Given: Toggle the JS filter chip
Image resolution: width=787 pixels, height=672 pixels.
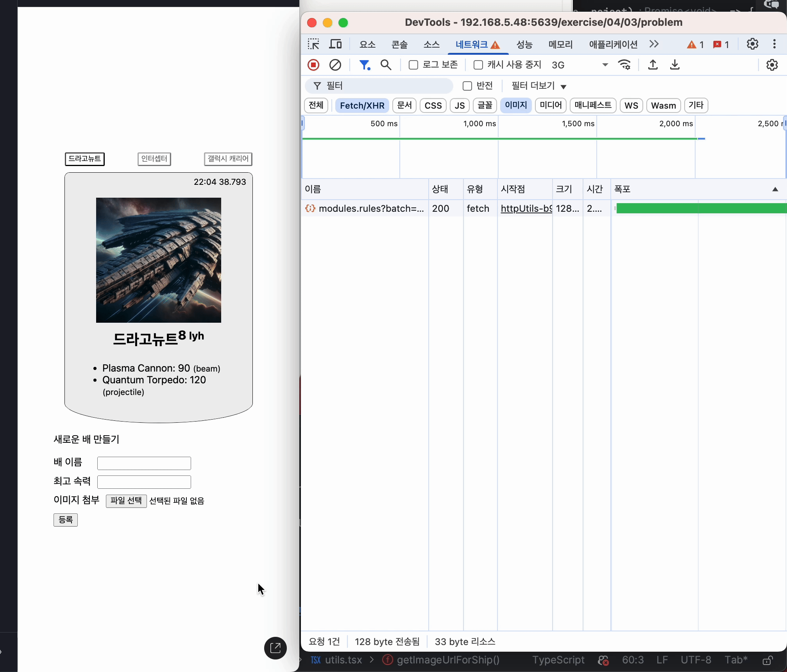Looking at the screenshot, I should click(460, 105).
